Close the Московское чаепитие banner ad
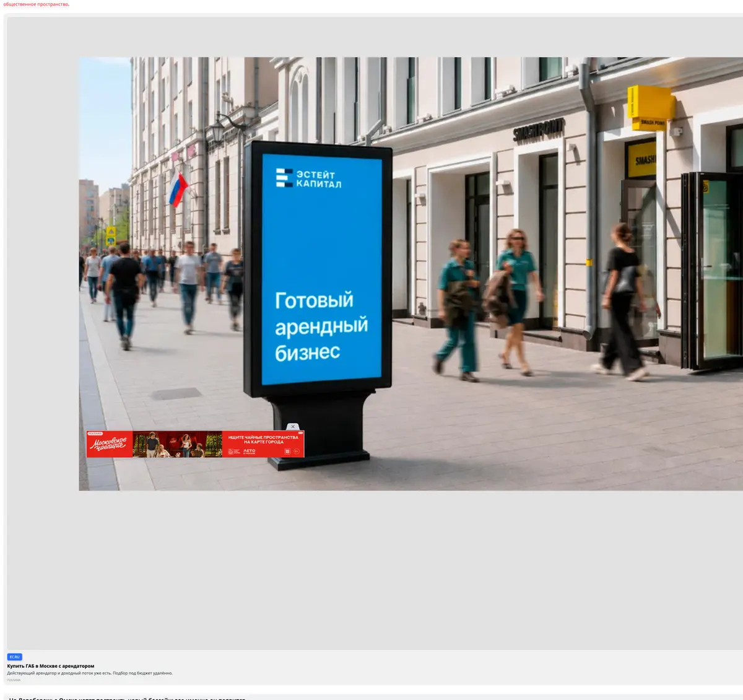Viewport: 743px width, 700px height. (293, 426)
